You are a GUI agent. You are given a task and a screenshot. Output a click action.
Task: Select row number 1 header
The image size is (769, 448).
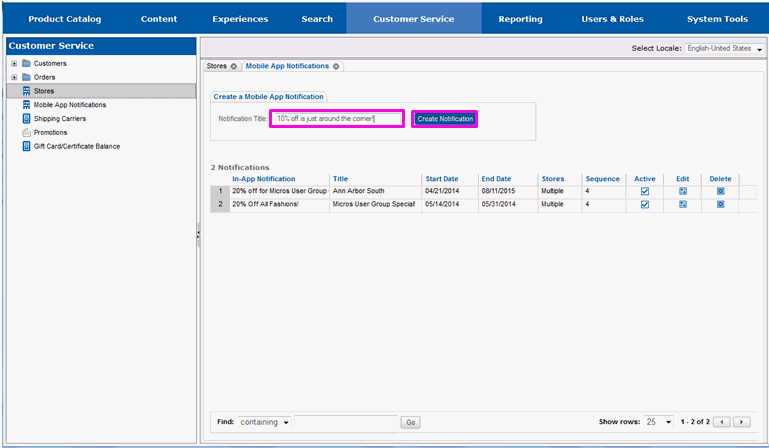click(x=220, y=191)
